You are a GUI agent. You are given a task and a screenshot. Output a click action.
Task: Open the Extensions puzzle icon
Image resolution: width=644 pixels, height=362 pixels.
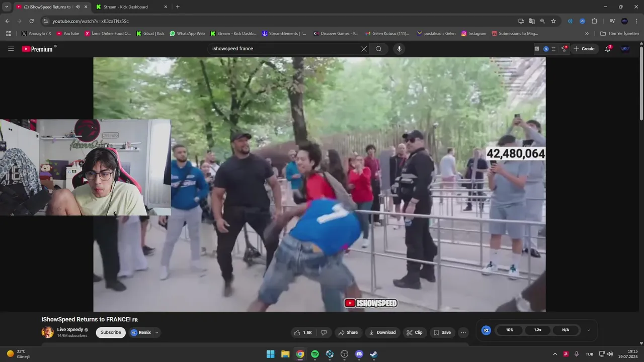594,21
